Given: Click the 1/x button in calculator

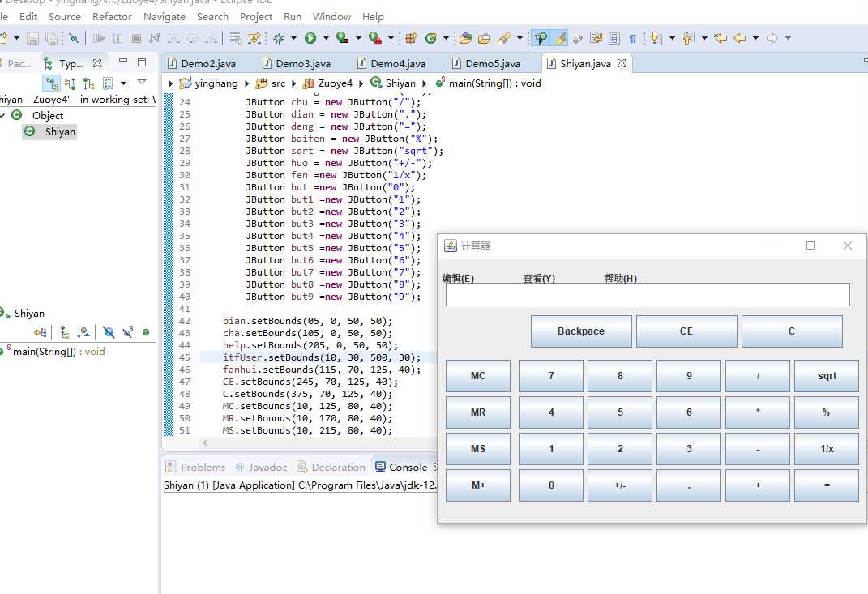Looking at the screenshot, I should [827, 449].
